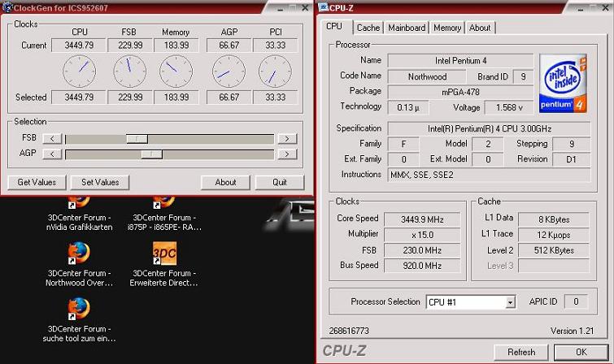Click the PCI clock dial gauge

[275, 71]
